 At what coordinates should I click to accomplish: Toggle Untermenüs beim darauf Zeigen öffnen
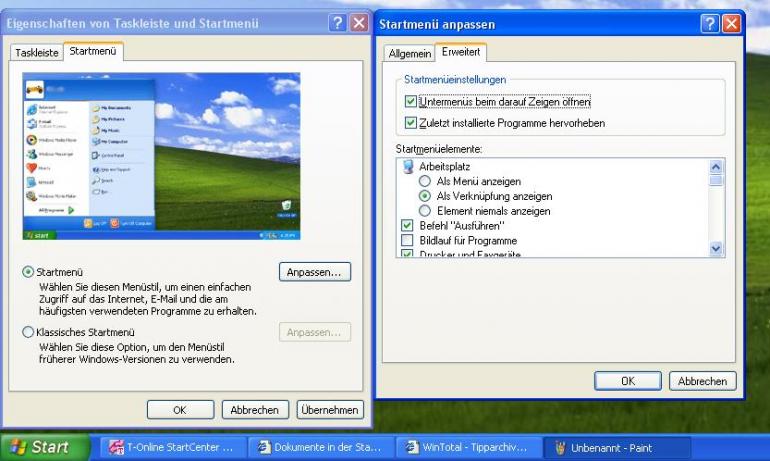411,102
